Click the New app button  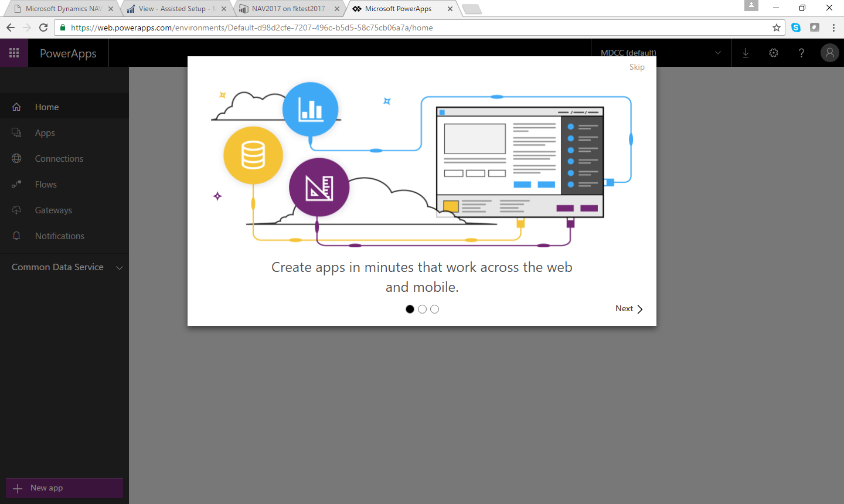[x=64, y=488]
